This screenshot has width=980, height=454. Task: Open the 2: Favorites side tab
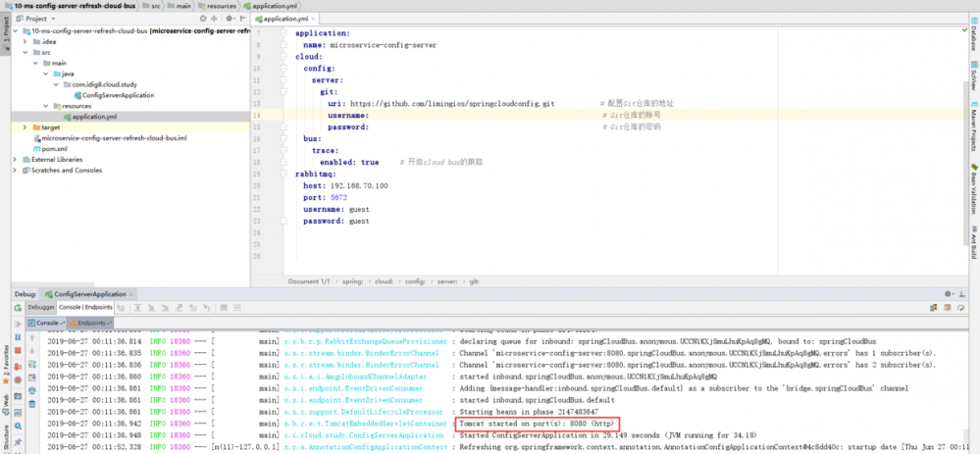point(6,364)
